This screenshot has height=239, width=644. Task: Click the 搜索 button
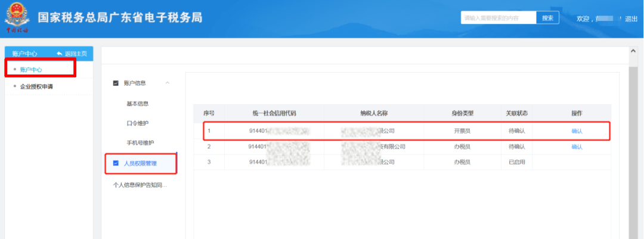547,18
